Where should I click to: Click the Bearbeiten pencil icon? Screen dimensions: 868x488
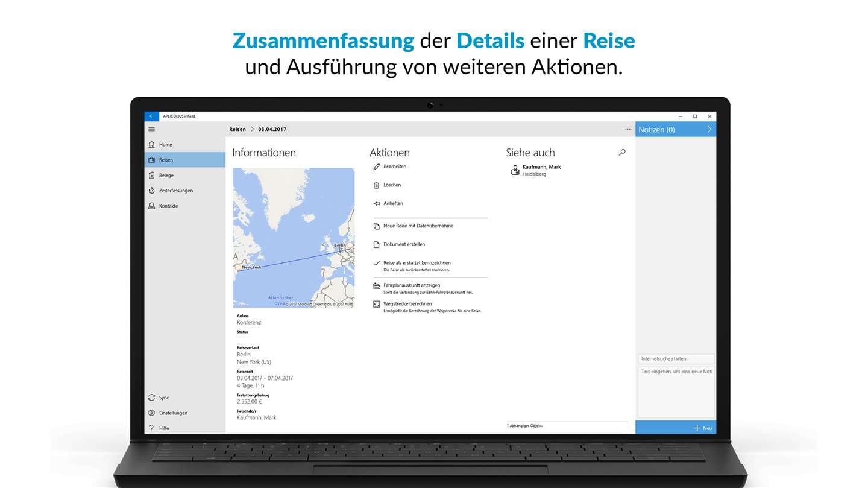click(377, 166)
